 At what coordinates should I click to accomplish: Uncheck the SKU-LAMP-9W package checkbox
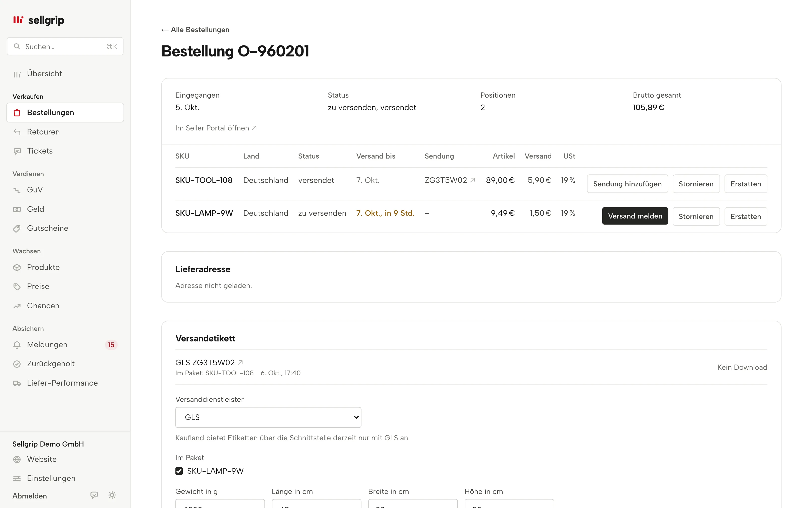point(179,471)
